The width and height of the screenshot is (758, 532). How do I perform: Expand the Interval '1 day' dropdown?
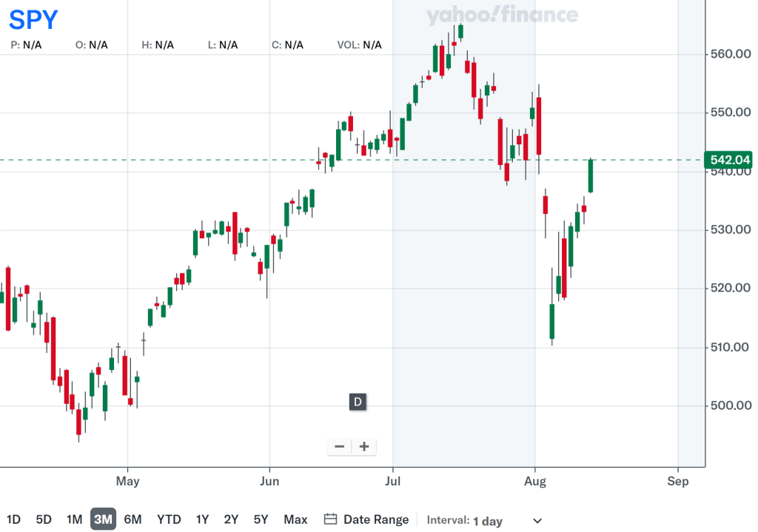(537, 521)
